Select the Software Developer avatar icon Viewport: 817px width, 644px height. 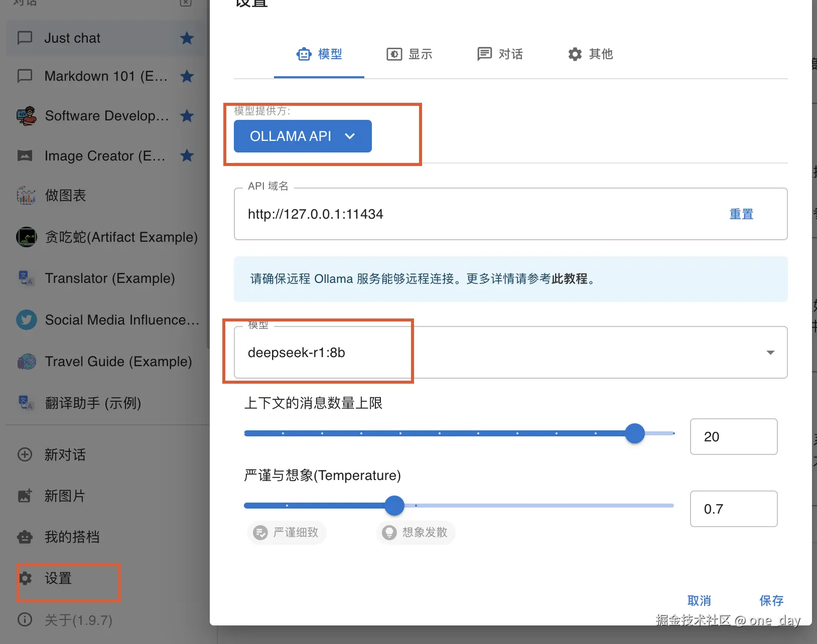27,116
